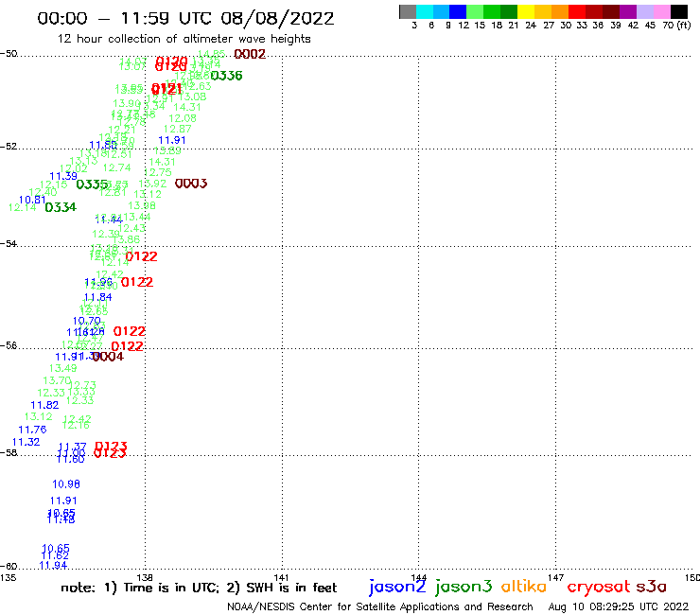Click the blue wave height value 11.32
Image resolution: width=700 pixels, height=615 pixels.
[26, 442]
